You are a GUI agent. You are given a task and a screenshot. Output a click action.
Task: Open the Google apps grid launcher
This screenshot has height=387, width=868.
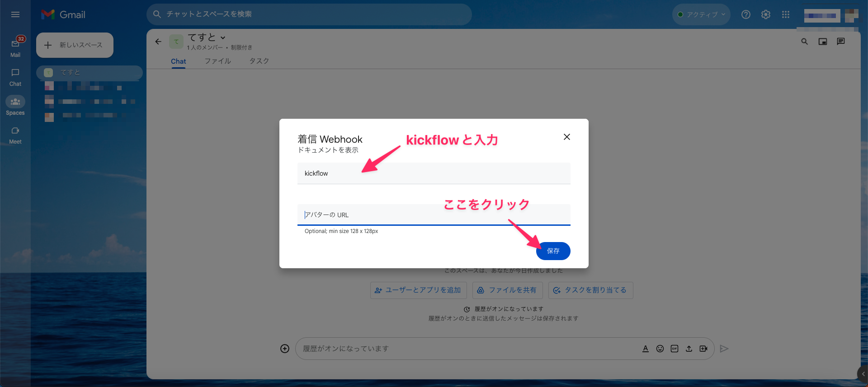coord(786,14)
